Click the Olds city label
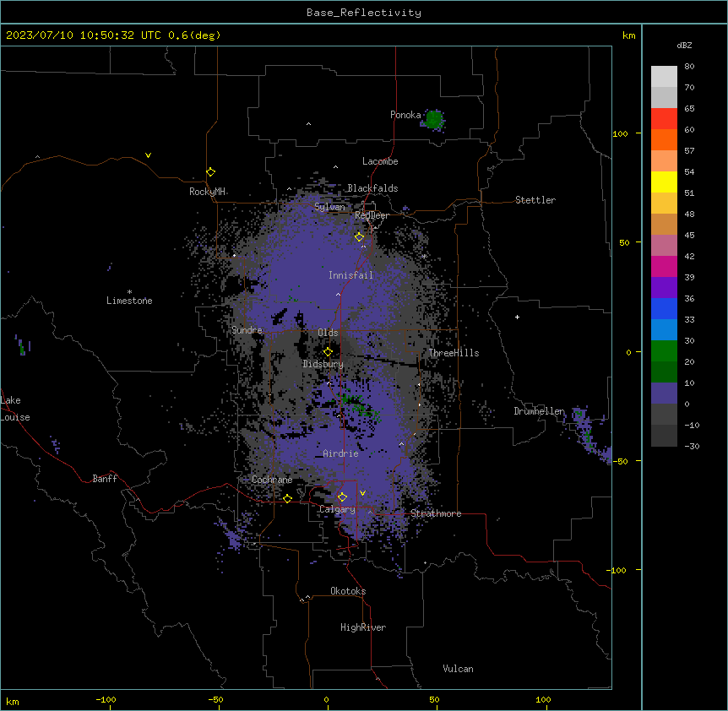 (x=328, y=333)
